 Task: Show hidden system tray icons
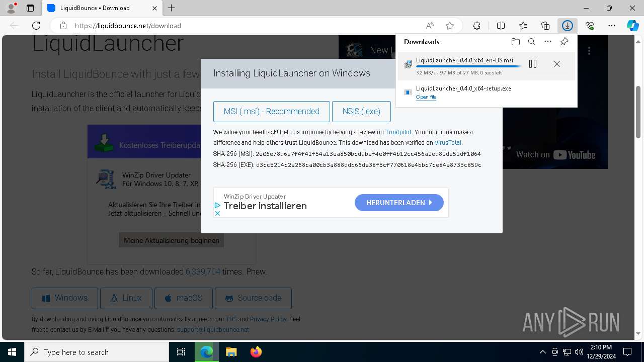point(542,352)
